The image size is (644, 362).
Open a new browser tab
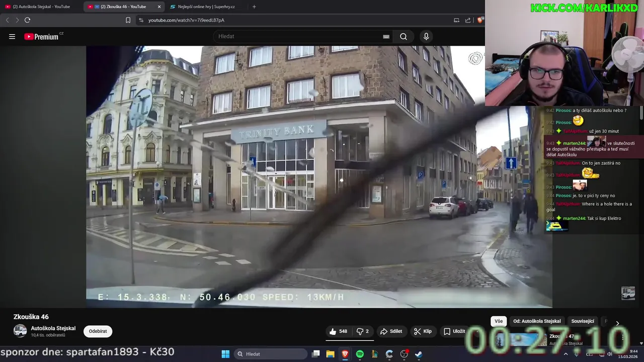coord(254,7)
